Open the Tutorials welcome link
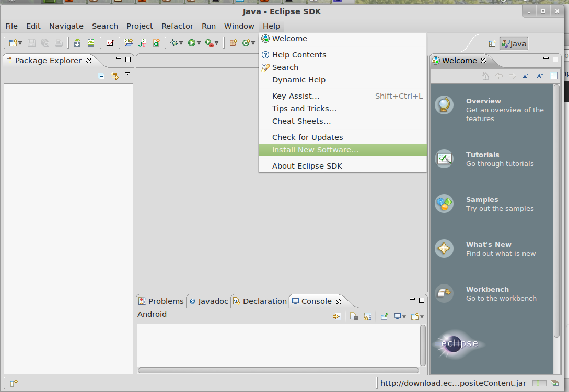Image resolution: width=569 pixels, height=392 pixels. [483, 155]
